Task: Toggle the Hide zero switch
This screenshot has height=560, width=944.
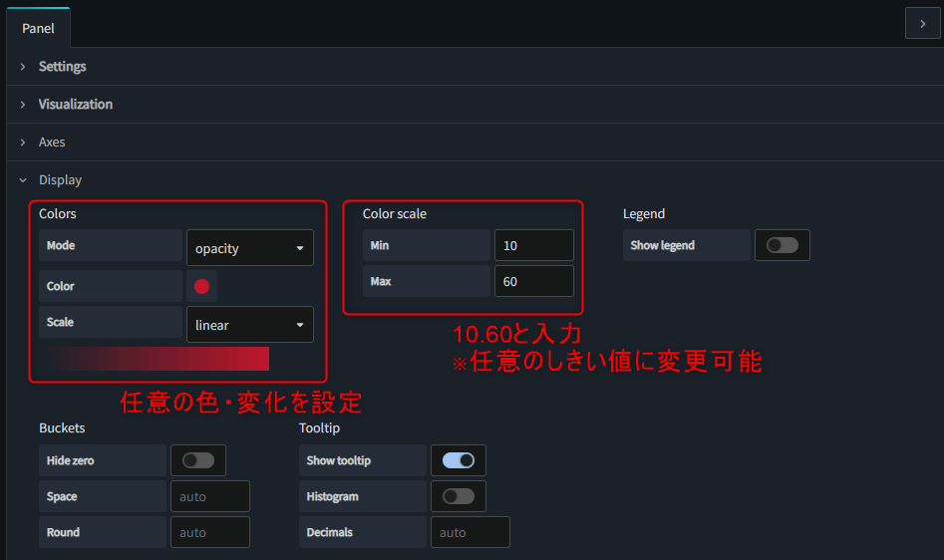Action: pyautogui.click(x=198, y=460)
